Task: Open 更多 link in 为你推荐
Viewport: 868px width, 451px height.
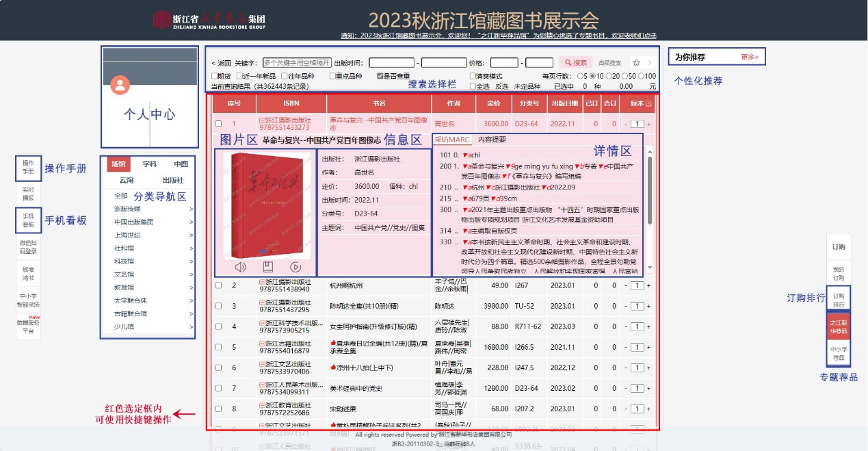Action: pyautogui.click(x=750, y=57)
